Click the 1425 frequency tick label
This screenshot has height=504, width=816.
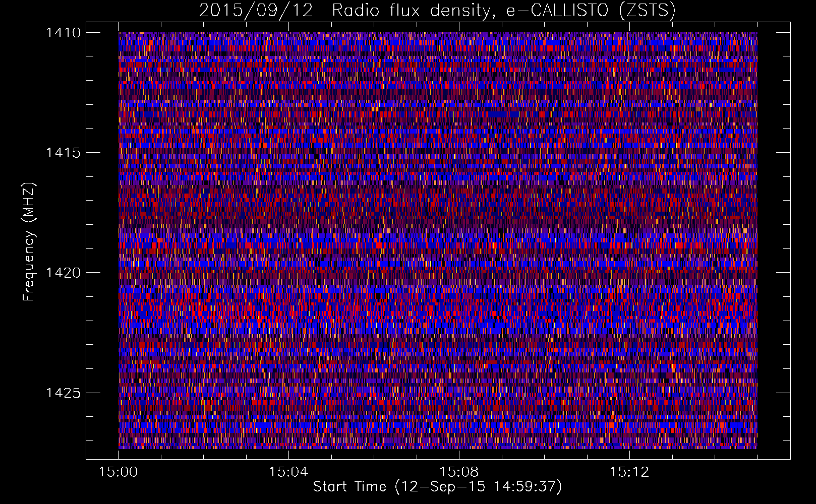[63, 393]
